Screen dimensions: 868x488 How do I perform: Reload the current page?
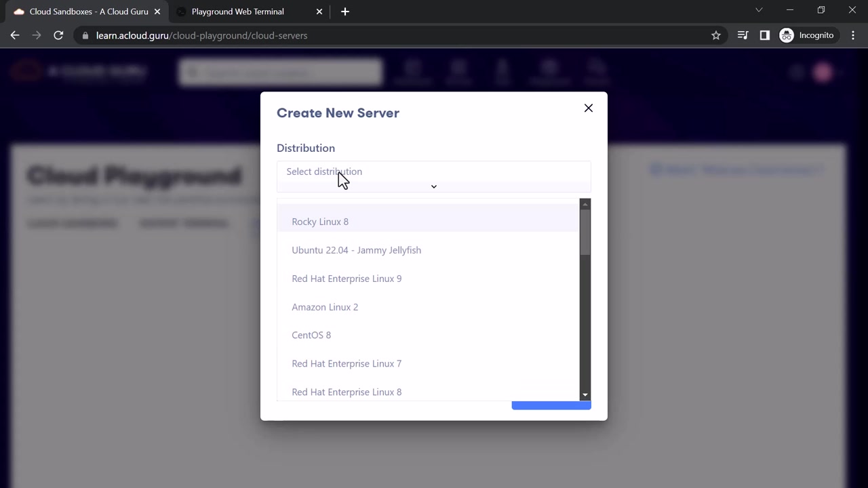click(58, 35)
